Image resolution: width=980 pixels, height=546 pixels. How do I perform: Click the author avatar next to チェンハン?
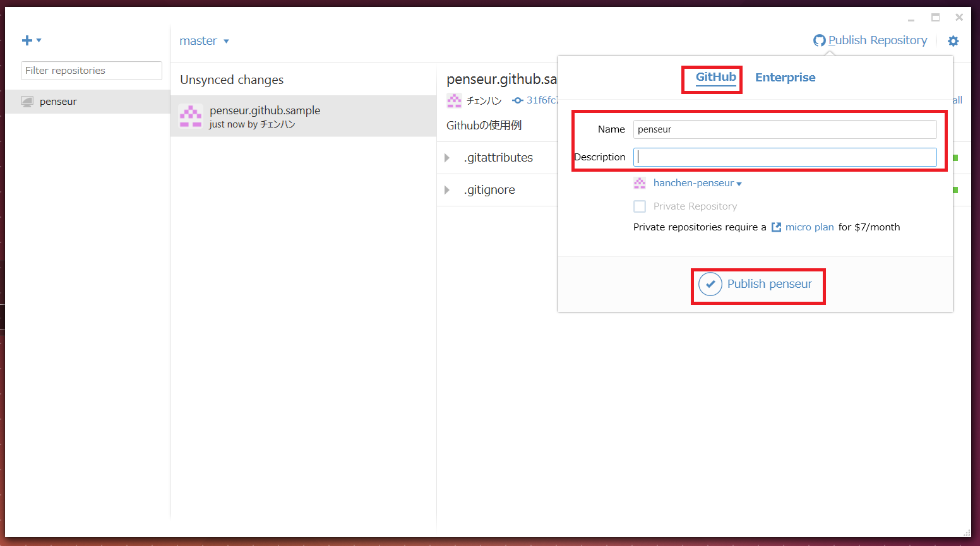pos(454,100)
